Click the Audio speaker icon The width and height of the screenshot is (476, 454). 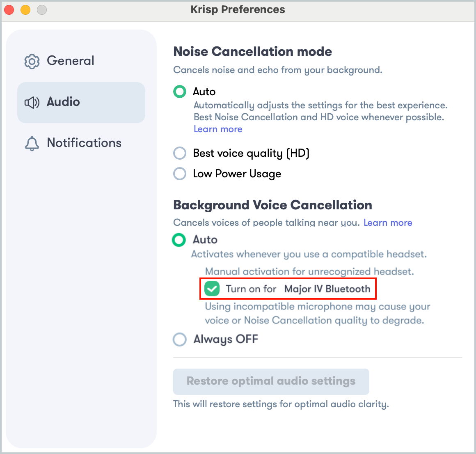click(32, 103)
